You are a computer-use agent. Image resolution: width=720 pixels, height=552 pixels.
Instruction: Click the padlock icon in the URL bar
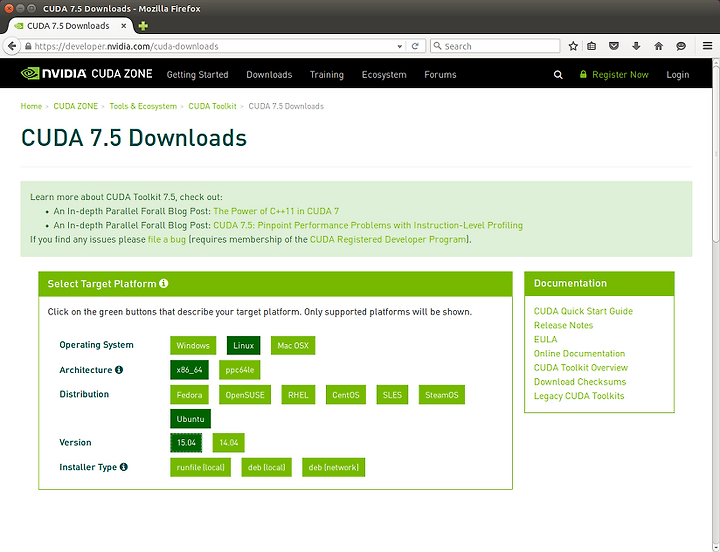pyautogui.click(x=28, y=46)
